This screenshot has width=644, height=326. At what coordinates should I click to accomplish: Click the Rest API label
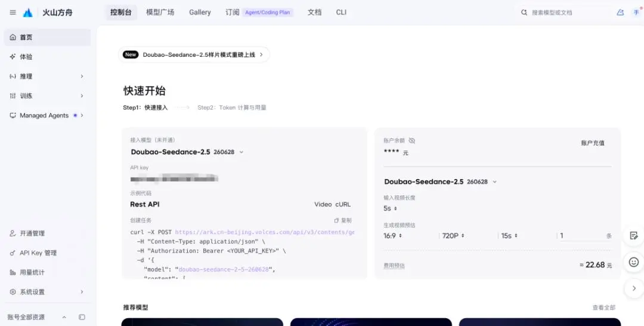(145, 204)
